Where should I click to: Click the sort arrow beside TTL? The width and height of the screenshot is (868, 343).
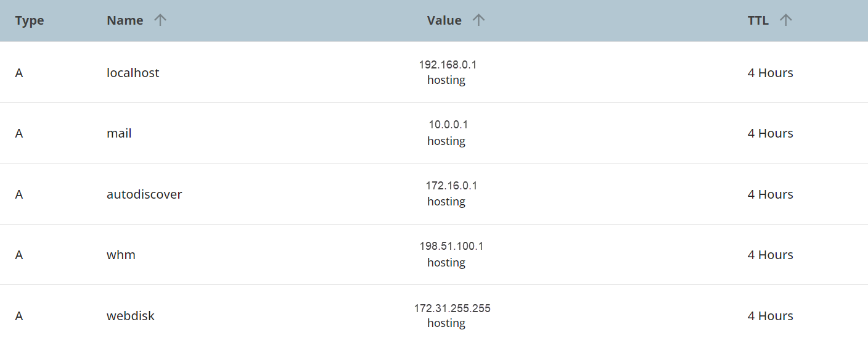[785, 20]
